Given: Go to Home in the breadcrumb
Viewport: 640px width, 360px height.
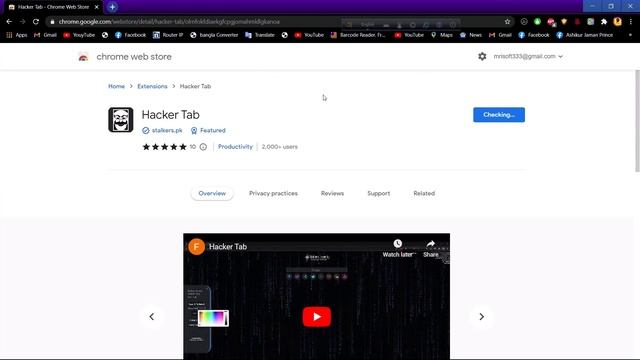Looking at the screenshot, I should [x=116, y=86].
